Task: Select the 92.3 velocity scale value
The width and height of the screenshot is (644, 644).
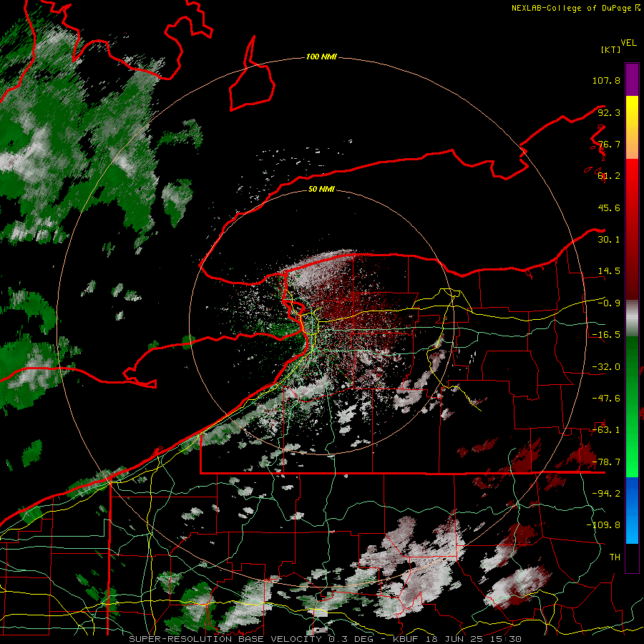Action: pyautogui.click(x=609, y=112)
